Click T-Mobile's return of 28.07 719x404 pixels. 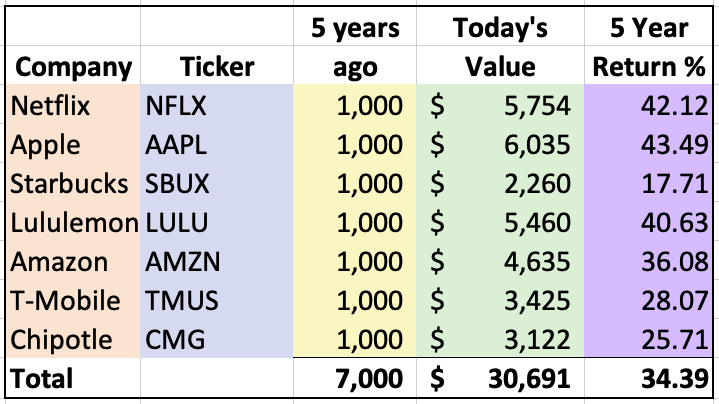pyautogui.click(x=648, y=300)
